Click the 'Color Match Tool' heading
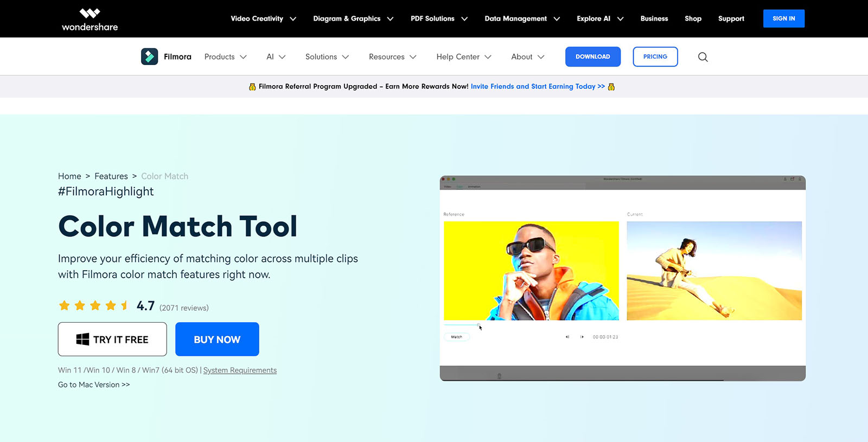 point(177,226)
